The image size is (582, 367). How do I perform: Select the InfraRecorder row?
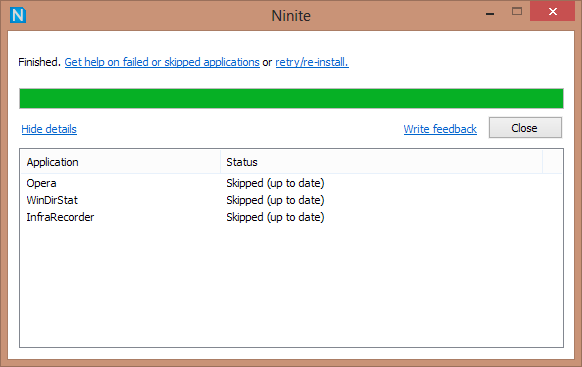[x=291, y=217]
